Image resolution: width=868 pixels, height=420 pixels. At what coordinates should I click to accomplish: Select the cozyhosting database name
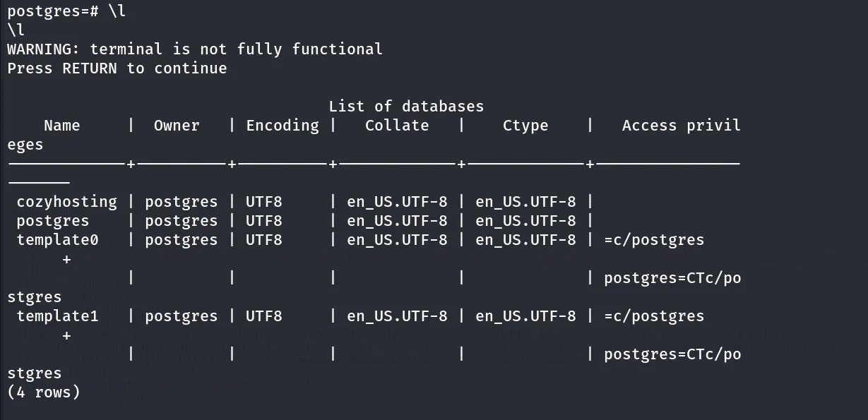tap(67, 202)
